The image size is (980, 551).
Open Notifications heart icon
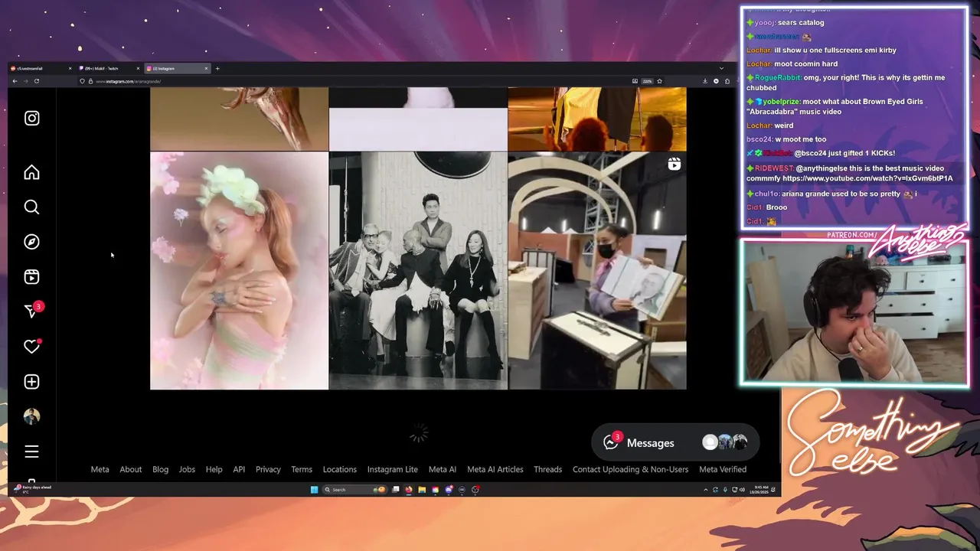[x=31, y=347]
